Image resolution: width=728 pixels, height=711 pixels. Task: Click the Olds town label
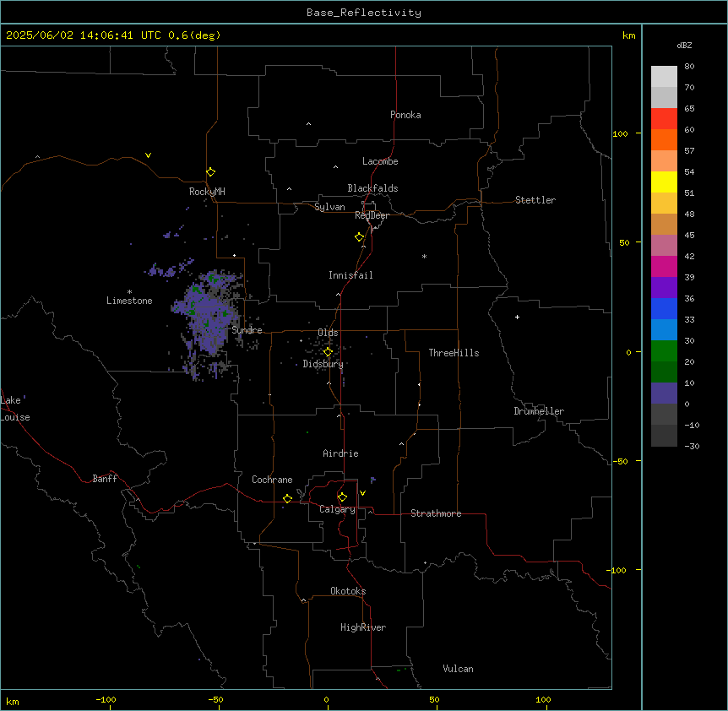point(328,333)
